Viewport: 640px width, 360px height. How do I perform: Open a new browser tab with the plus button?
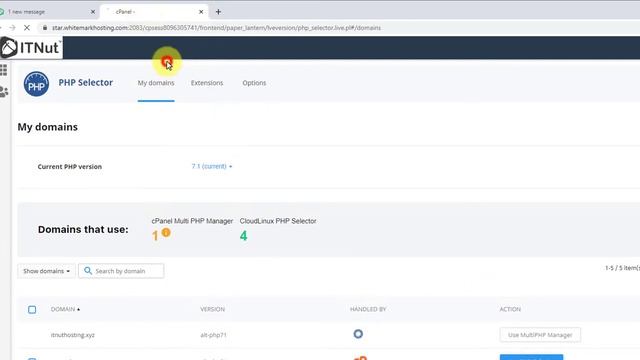coord(218,12)
